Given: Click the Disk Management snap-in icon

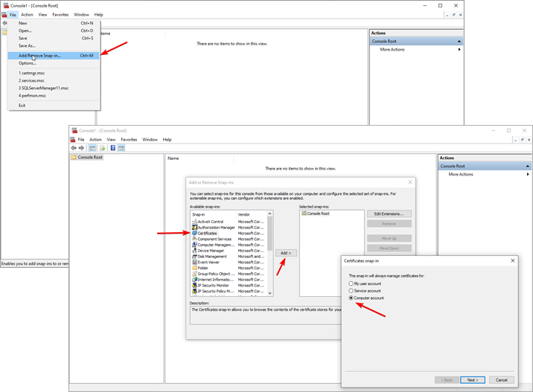Looking at the screenshot, I should pyautogui.click(x=194, y=257).
